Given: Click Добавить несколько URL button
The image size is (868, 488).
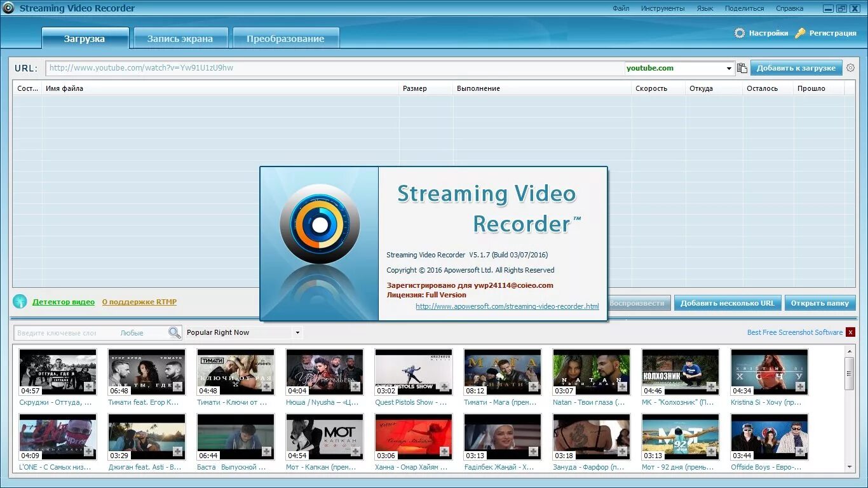Looking at the screenshot, I should pyautogui.click(x=728, y=303).
